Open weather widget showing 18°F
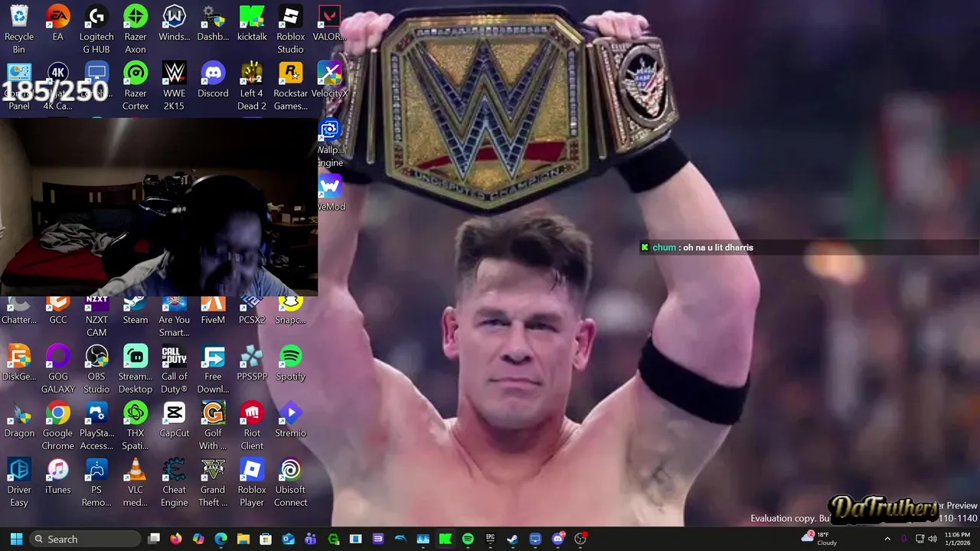Viewport: 980px width, 551px height. [x=820, y=539]
